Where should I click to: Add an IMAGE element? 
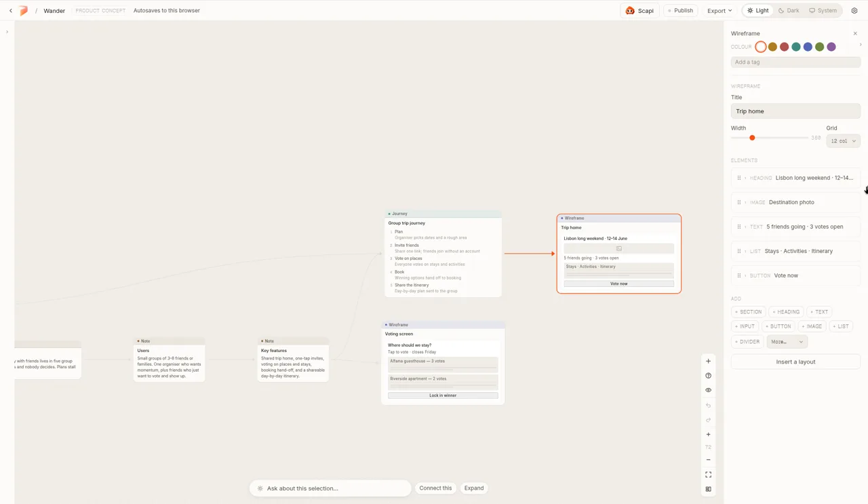(812, 326)
